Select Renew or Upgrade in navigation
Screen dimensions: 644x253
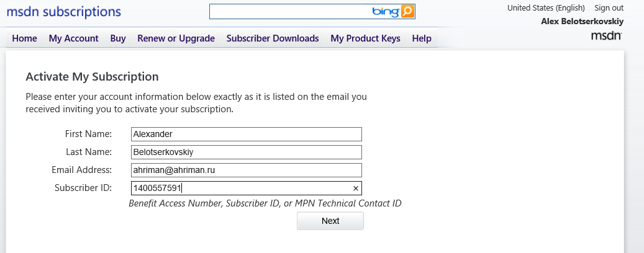(x=176, y=38)
